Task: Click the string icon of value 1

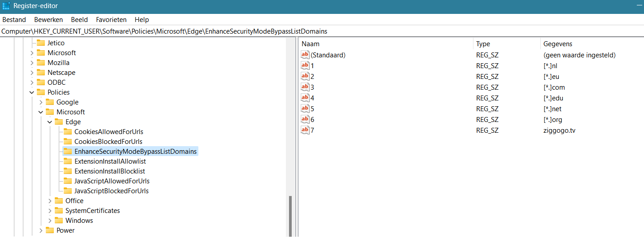Action: click(305, 65)
